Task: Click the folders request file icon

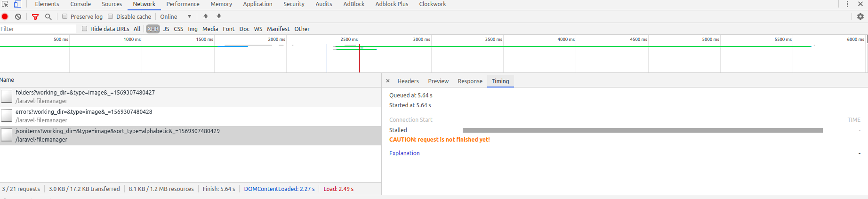Action: [7, 96]
